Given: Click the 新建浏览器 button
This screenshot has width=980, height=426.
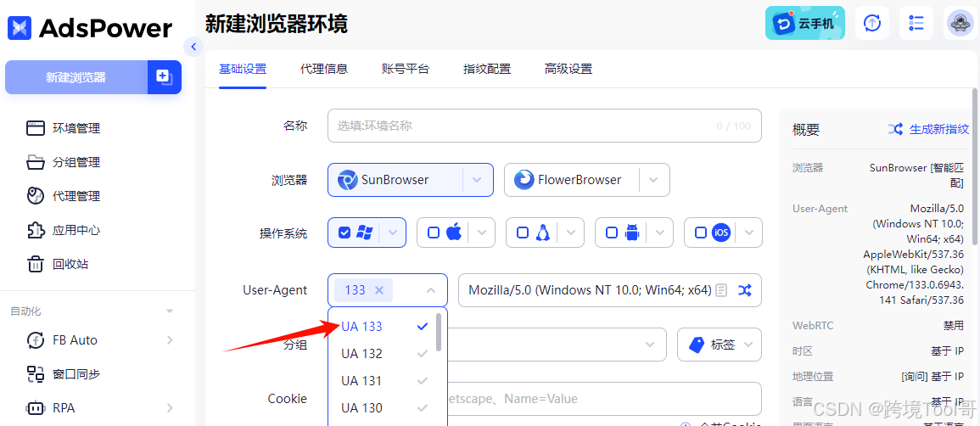Looking at the screenshot, I should (x=76, y=77).
